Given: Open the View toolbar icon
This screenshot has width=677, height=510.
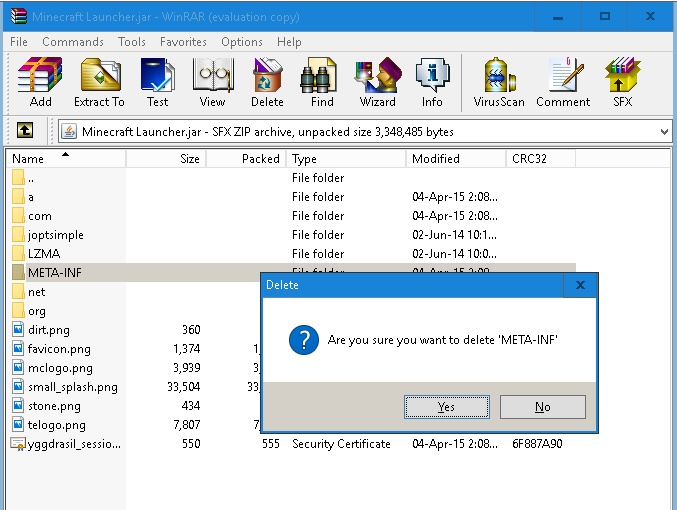Looking at the screenshot, I should click(x=212, y=75).
